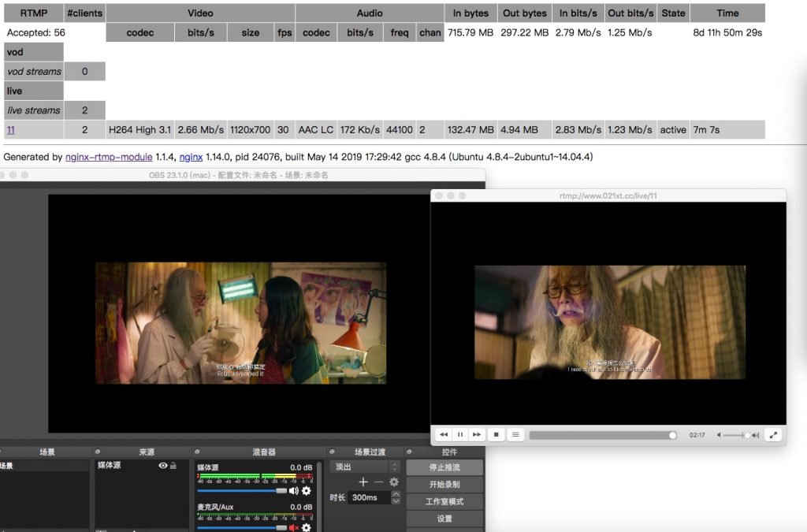Add a scene transition with plus icon
807x532 pixels.
coord(363,482)
